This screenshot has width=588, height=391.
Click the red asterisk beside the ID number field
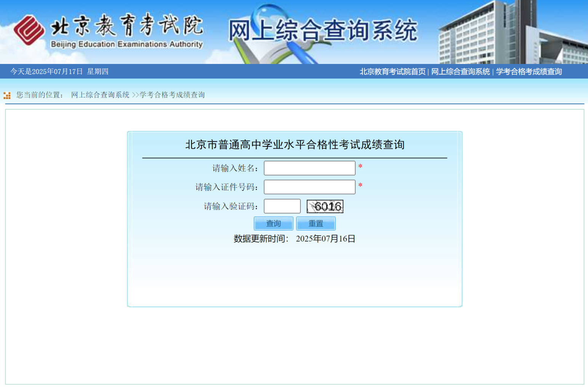tap(360, 186)
